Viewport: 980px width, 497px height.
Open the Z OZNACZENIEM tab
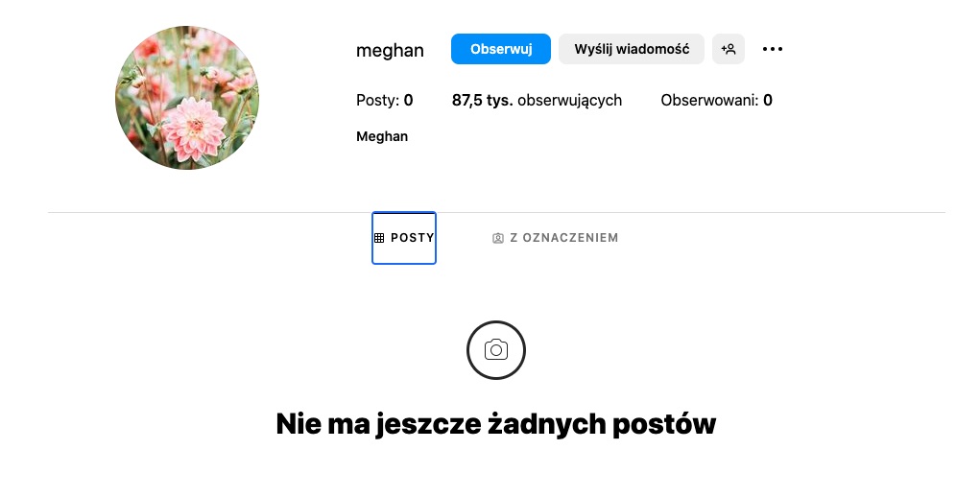[555, 238]
